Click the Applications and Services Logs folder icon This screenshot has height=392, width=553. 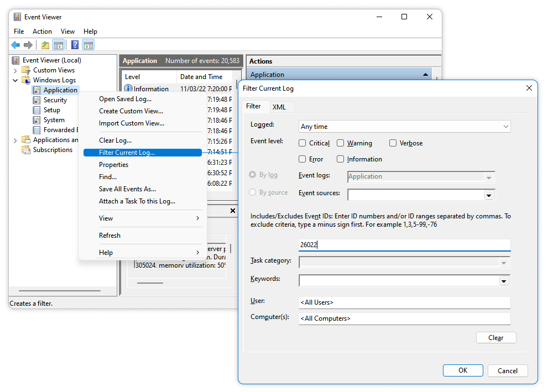coord(26,139)
